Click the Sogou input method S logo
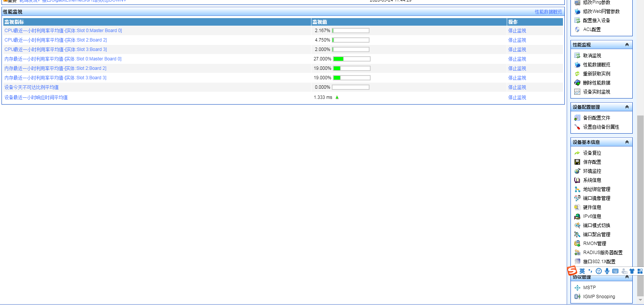Screen dimensions: 644x305 pos(572,271)
